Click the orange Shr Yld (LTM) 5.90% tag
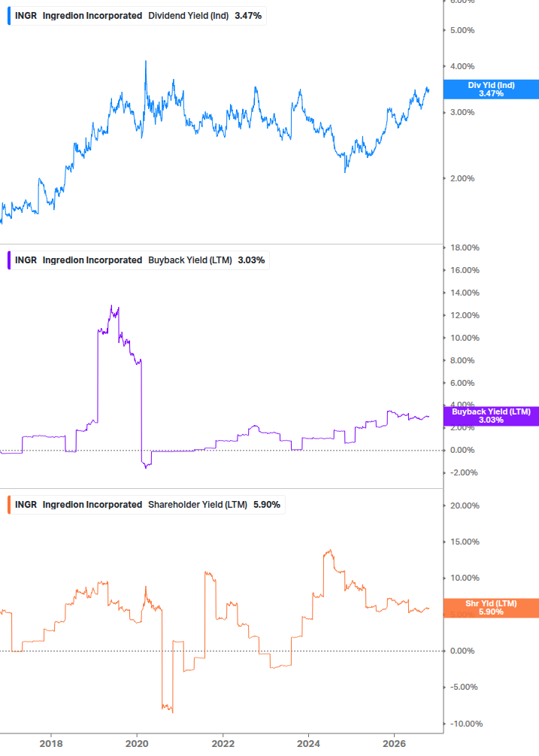The width and height of the screenshot is (539, 756). [491, 608]
